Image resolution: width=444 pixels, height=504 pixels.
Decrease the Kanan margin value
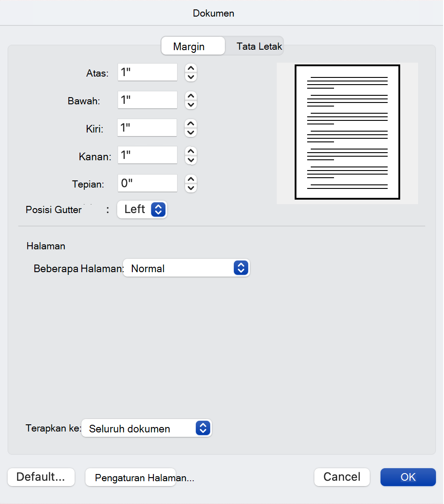coord(190,160)
